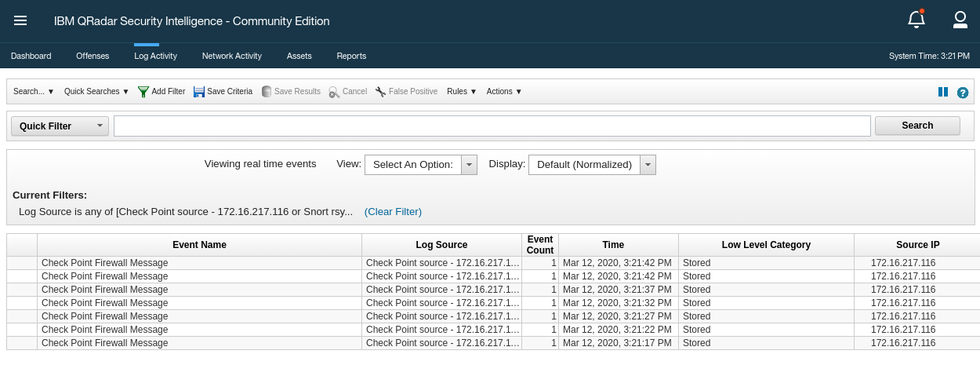Click the Clear Filter link

click(393, 212)
